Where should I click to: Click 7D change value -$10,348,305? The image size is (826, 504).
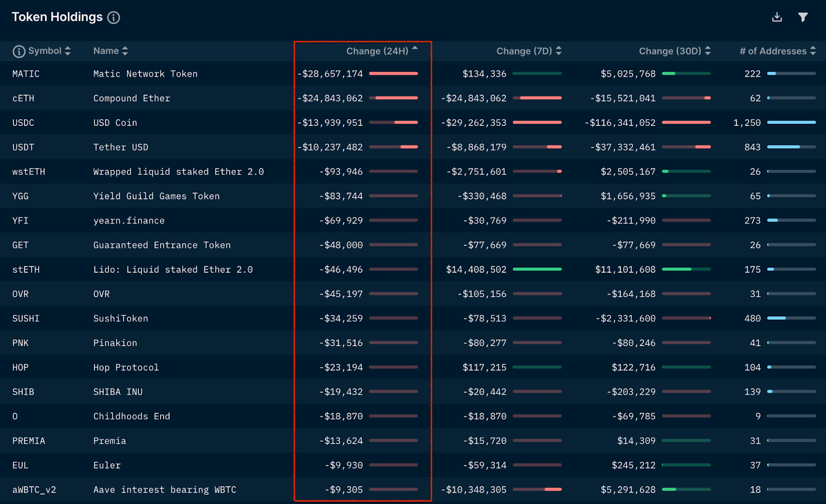tap(474, 490)
